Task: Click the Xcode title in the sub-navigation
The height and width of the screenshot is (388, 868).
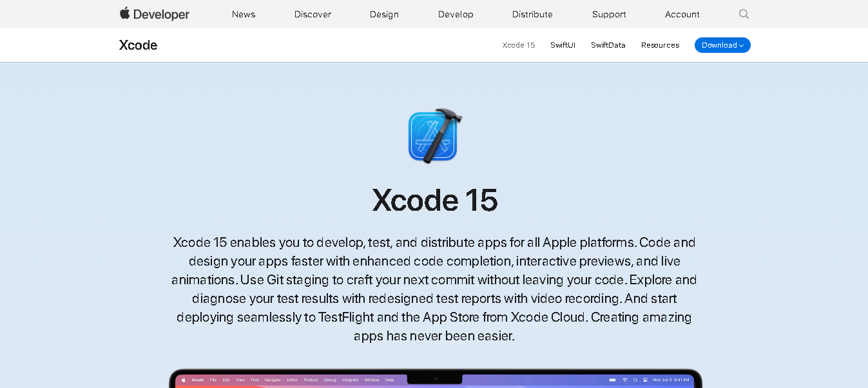Action: click(x=139, y=45)
